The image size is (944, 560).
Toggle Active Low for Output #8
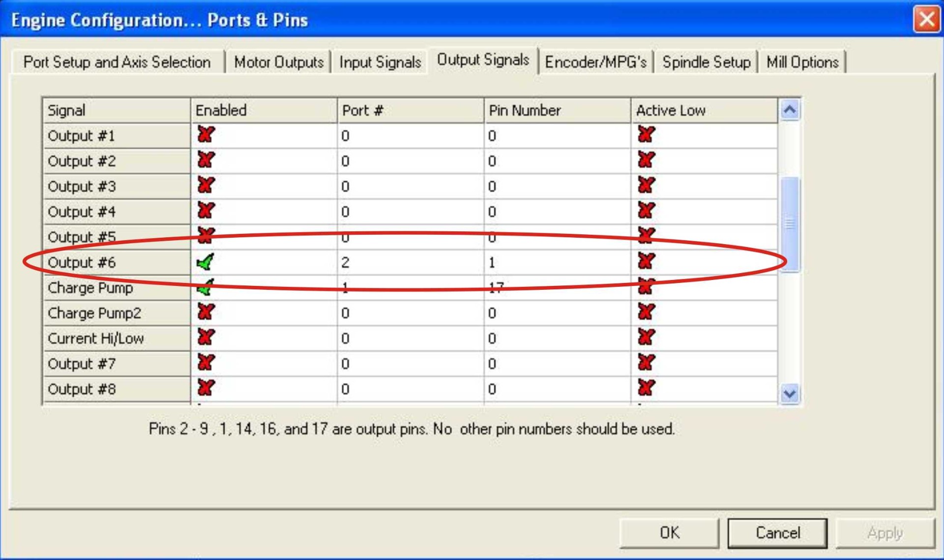point(645,389)
